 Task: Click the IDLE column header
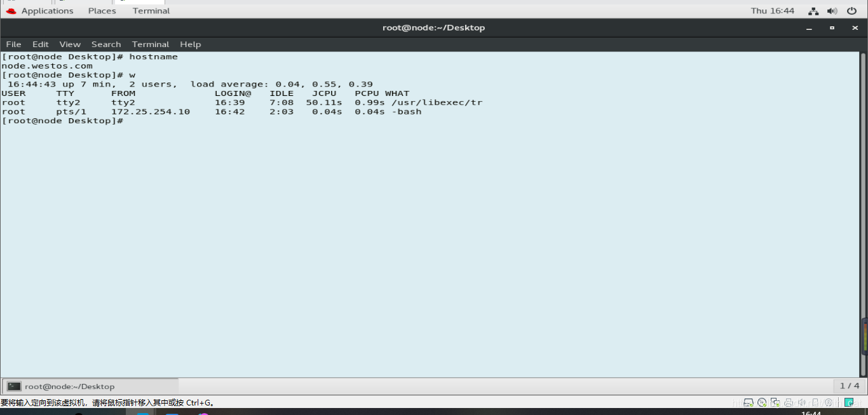click(x=281, y=93)
